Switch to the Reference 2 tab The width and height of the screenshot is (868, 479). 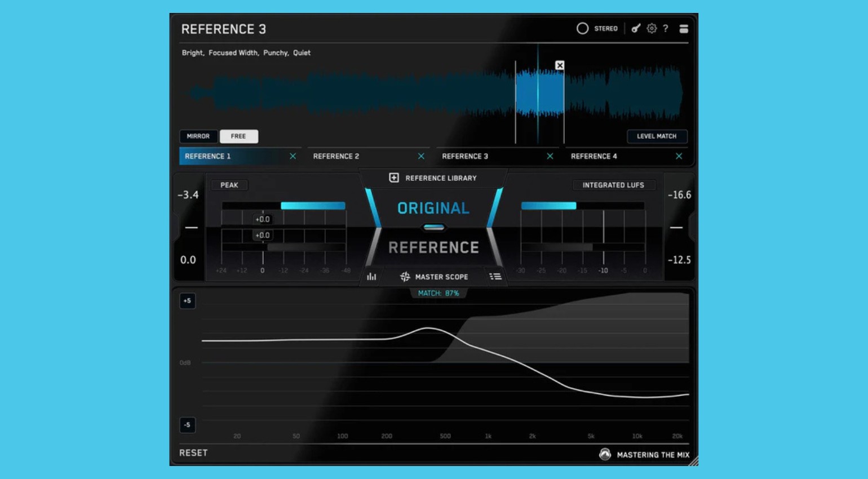[x=336, y=156]
